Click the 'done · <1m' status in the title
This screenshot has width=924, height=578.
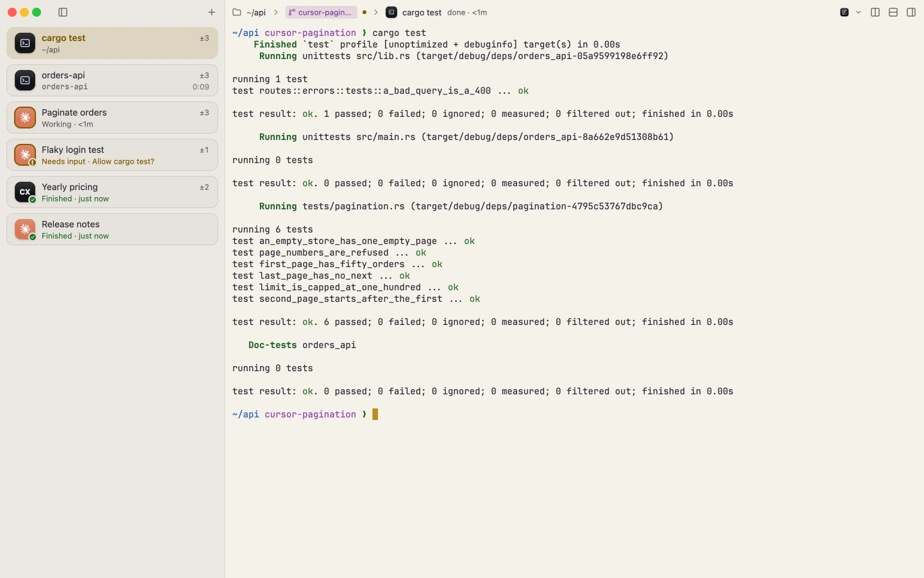[x=467, y=12]
